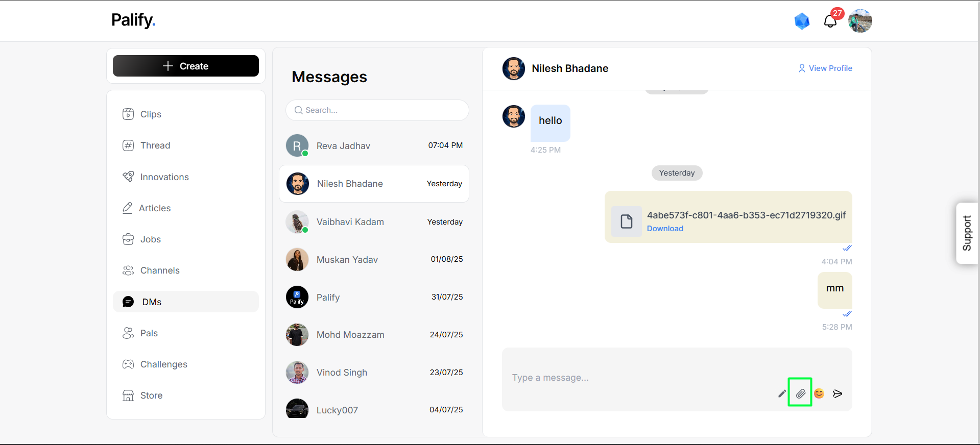Open the Palify conversation

click(374, 297)
